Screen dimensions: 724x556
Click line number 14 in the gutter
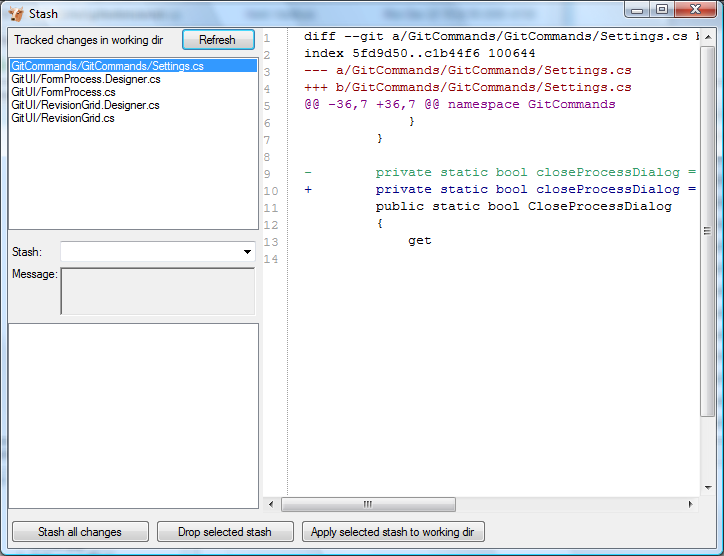pos(271,259)
